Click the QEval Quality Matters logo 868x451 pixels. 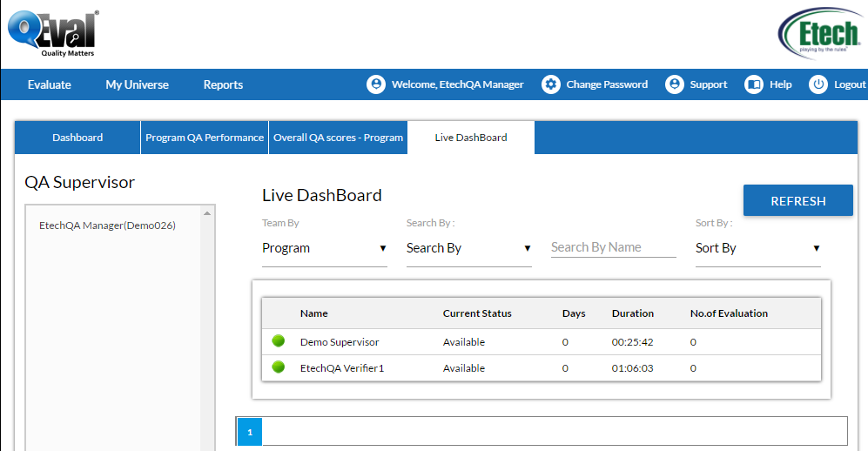tap(53, 34)
